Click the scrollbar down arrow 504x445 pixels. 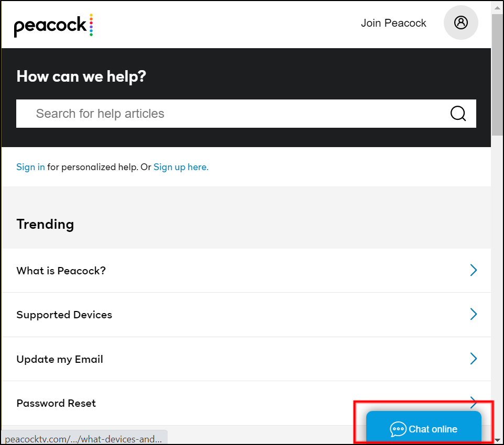click(497, 440)
